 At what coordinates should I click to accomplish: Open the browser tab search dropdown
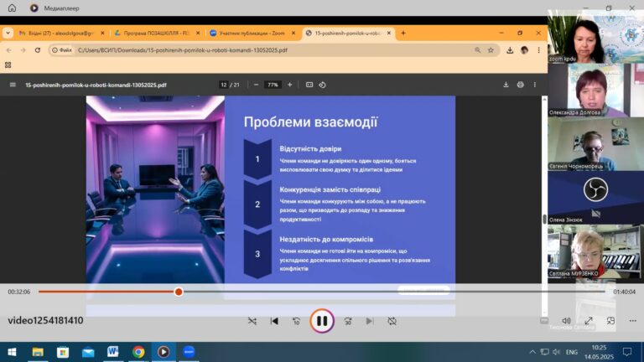tap(8, 33)
